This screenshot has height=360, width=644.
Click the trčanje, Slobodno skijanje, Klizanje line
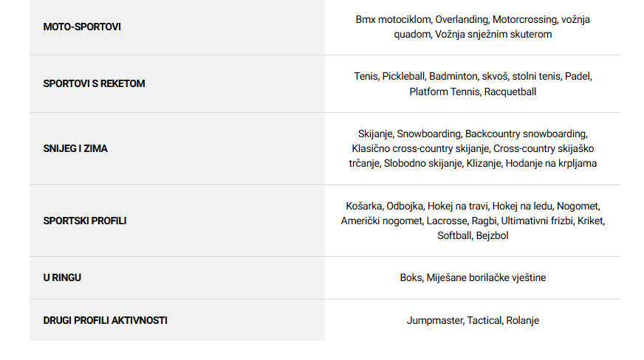[473, 163]
